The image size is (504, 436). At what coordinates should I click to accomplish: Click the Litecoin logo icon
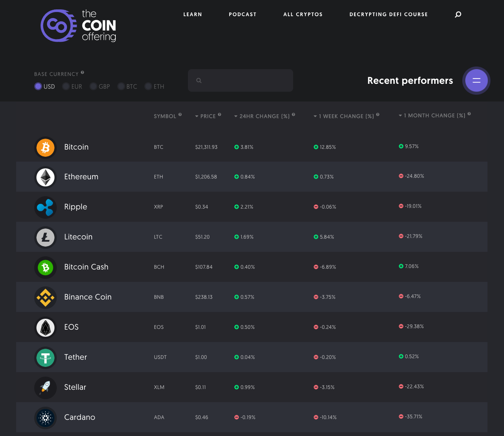[45, 238]
